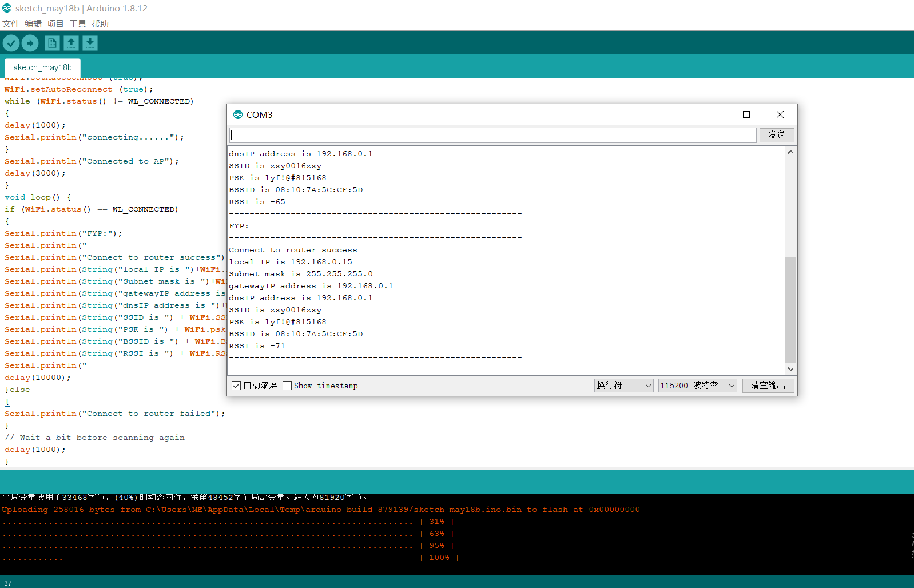Click the 'delay(10000);' code line

38,378
